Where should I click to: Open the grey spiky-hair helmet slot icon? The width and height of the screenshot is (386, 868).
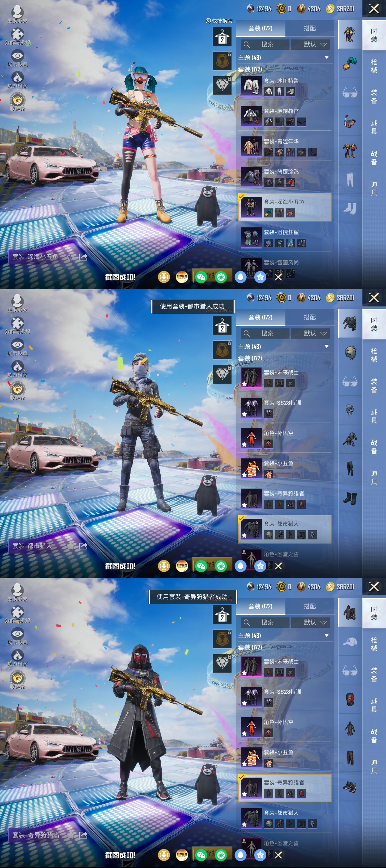coord(350,352)
